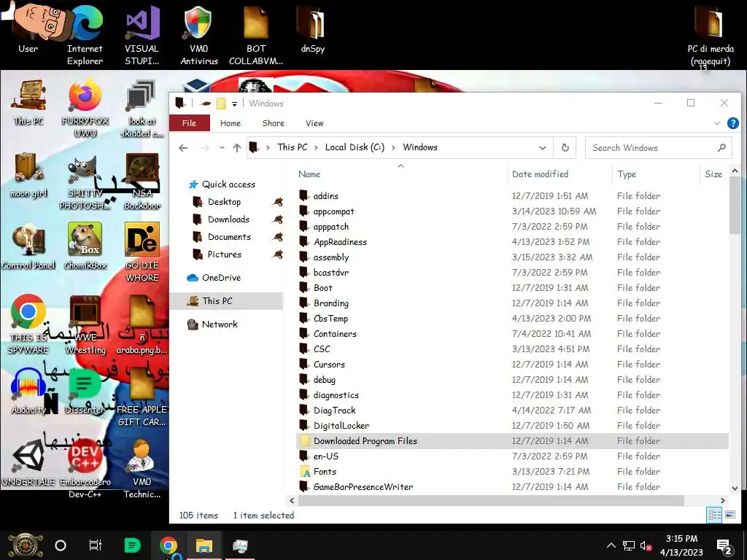The height and width of the screenshot is (560, 747).
Task: Click the vertical scrollbar down arrow
Action: (x=735, y=488)
